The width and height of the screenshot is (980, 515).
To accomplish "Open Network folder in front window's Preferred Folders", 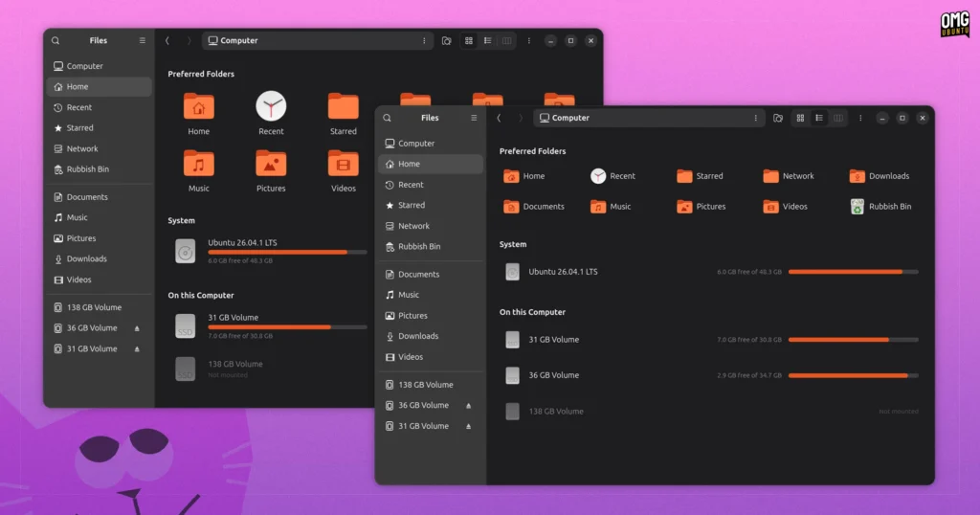I will (789, 176).
